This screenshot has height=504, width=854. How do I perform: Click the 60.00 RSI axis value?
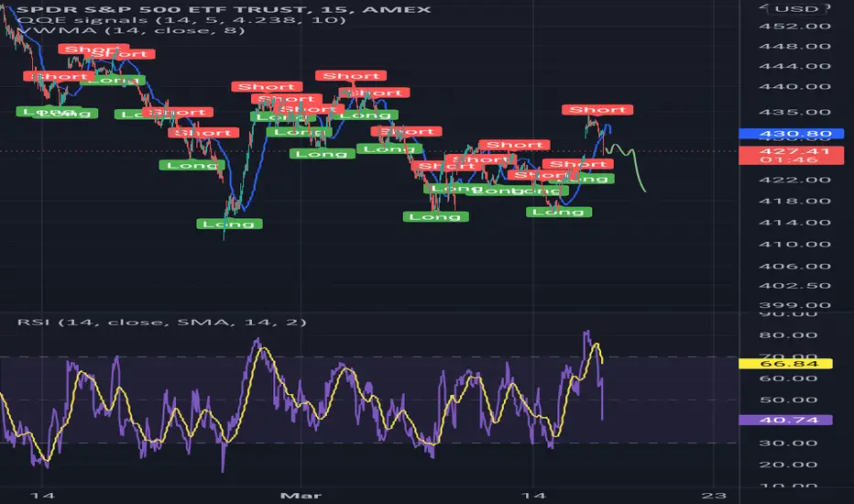point(789,378)
